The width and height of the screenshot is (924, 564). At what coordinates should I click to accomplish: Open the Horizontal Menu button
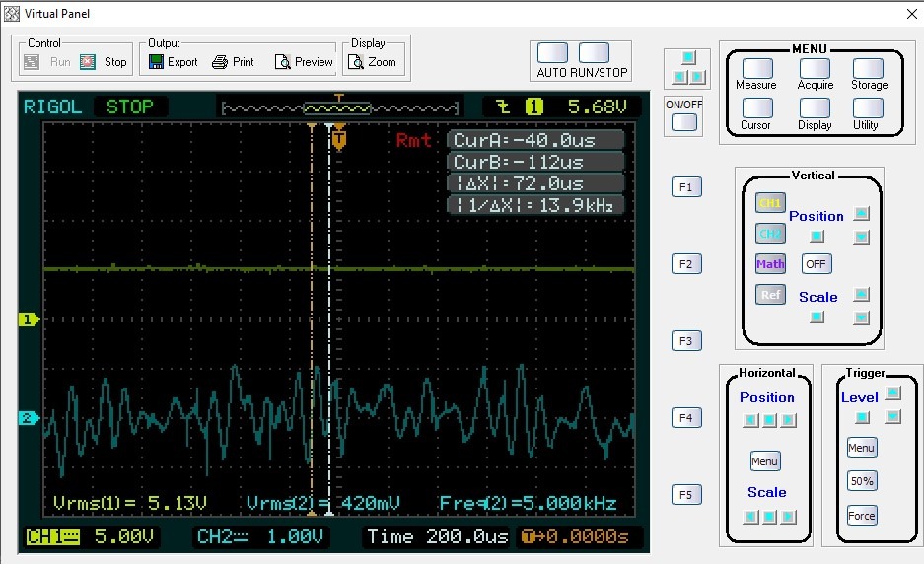tap(765, 460)
